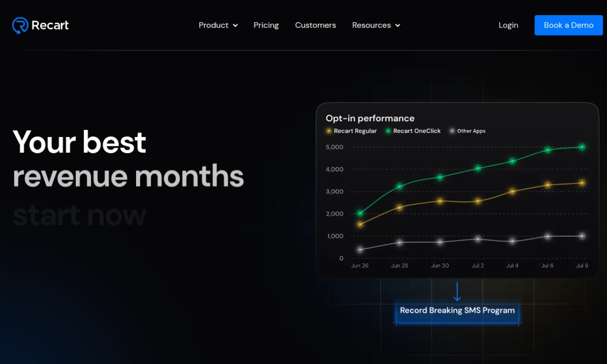Click the gray data point at Jun 26
This screenshot has height=364, width=607.
pyautogui.click(x=360, y=249)
